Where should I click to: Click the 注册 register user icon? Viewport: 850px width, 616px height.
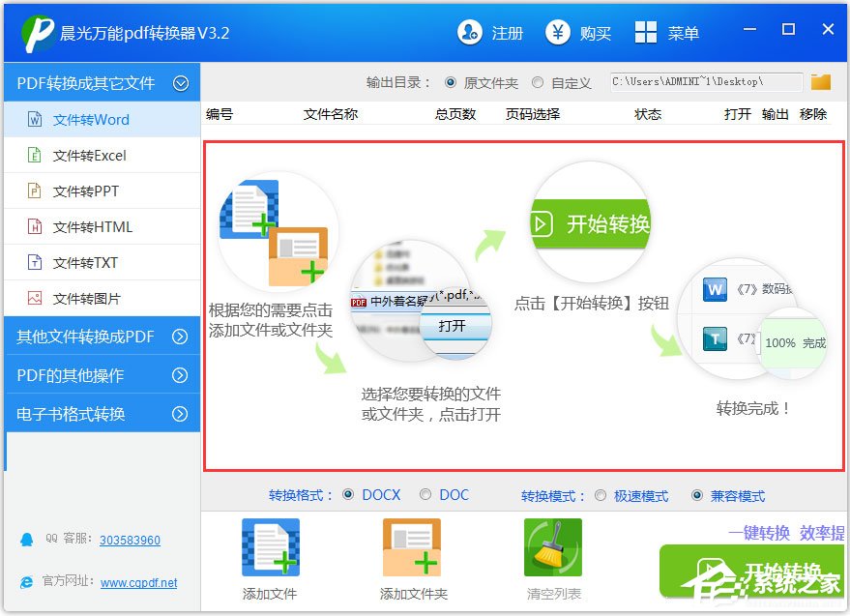click(469, 33)
